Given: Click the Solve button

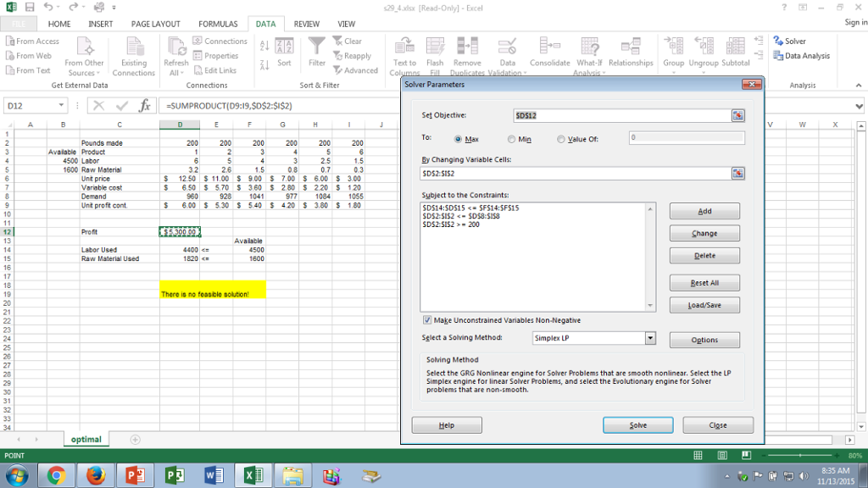Looking at the screenshot, I should [x=637, y=424].
